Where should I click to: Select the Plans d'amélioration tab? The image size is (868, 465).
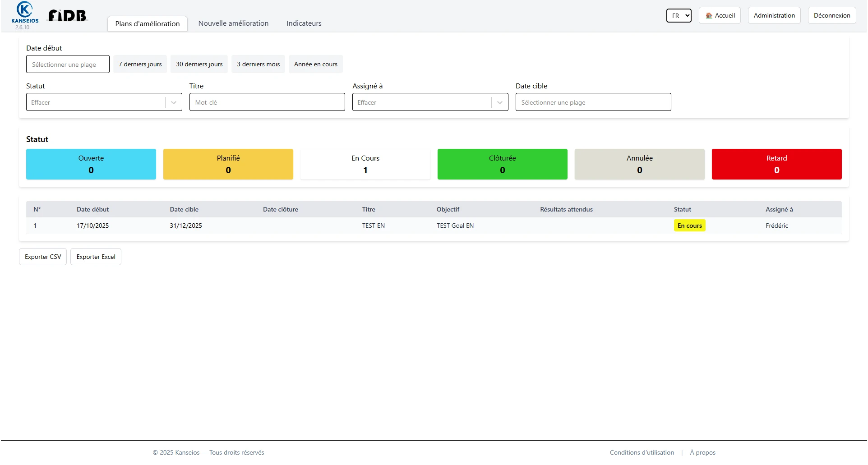tap(148, 24)
